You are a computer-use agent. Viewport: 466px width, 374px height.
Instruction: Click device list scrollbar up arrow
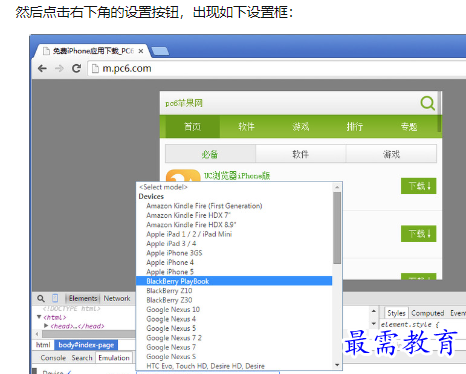point(337,187)
